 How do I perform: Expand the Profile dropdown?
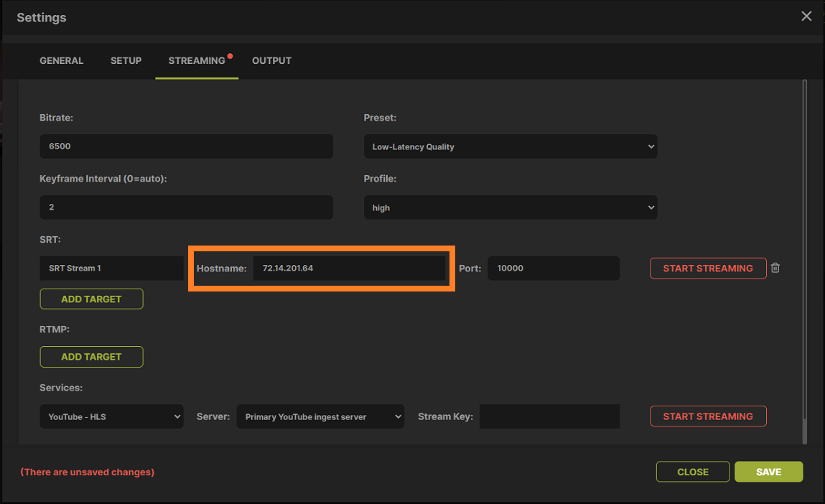(x=511, y=207)
